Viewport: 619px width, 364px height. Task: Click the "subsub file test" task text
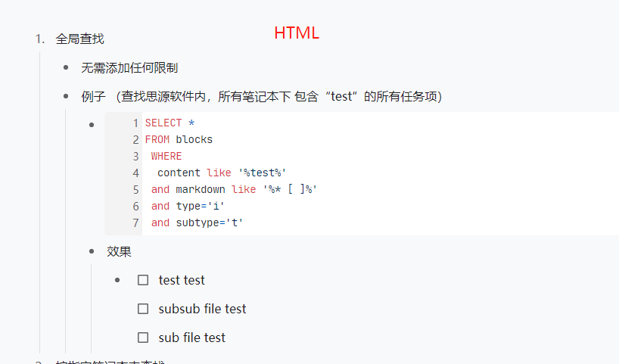coord(202,309)
